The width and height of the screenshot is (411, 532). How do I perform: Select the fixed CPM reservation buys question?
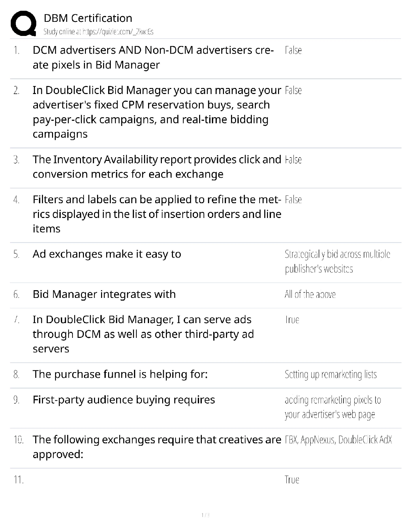[x=156, y=112]
